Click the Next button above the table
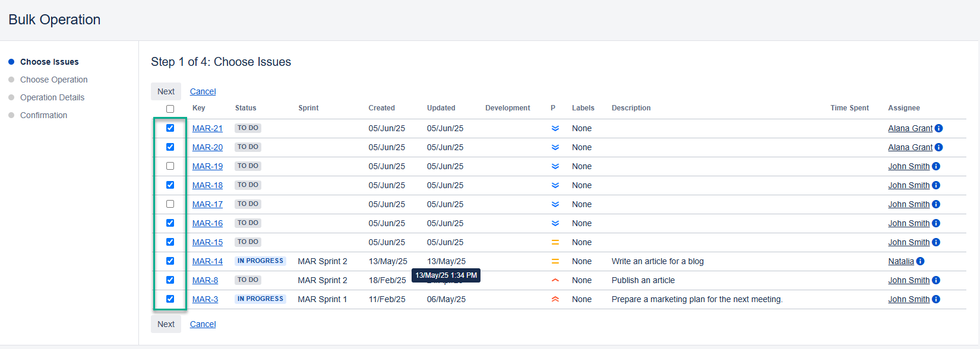Image resolution: width=980 pixels, height=349 pixels. click(166, 91)
